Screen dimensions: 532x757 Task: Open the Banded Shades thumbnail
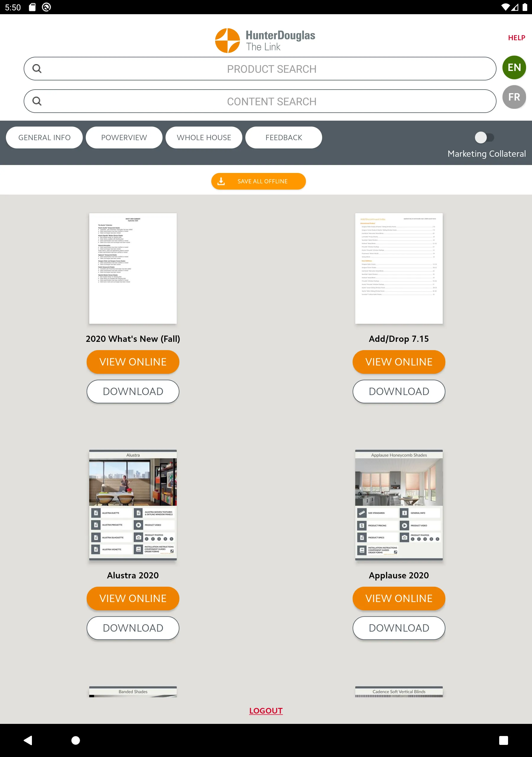133,691
